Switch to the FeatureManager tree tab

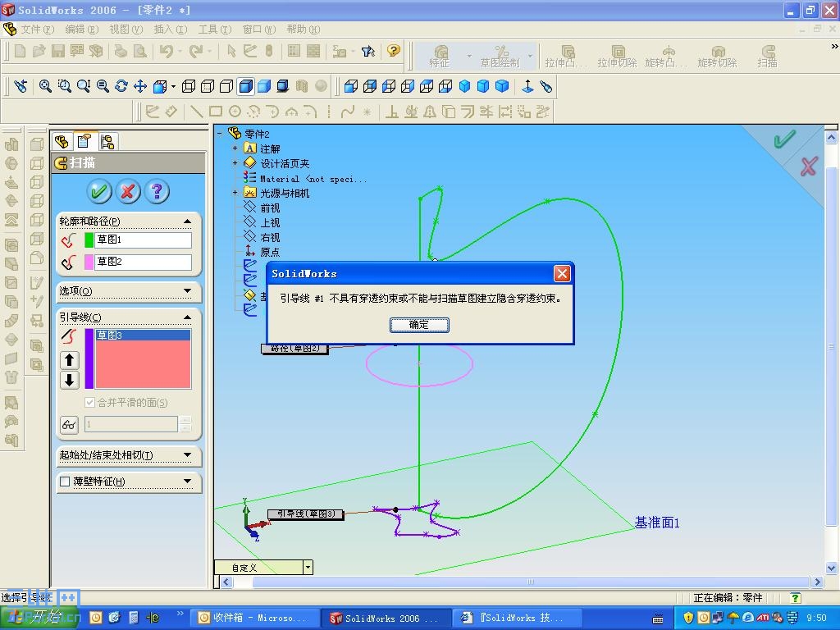62,141
